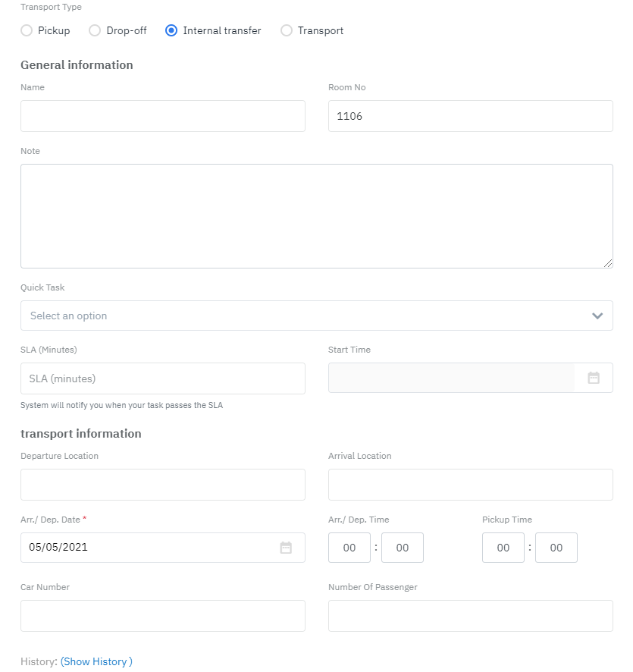Show History link at the bottom
633x672 pixels.
pyautogui.click(x=96, y=661)
